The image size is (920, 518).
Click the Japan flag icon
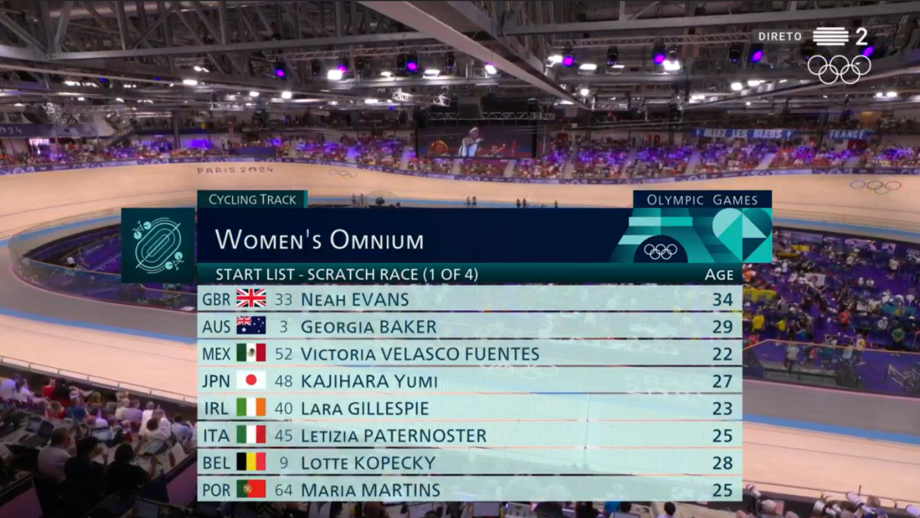251,381
